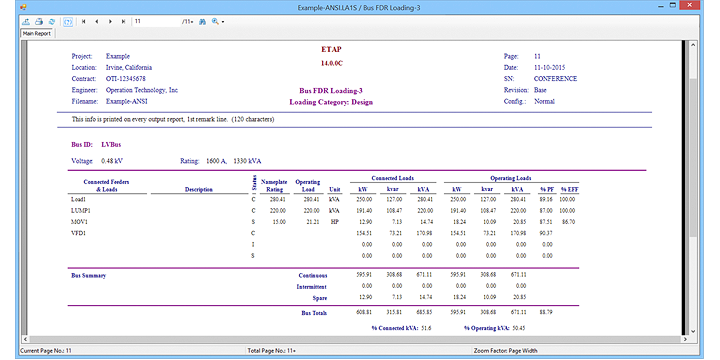Go to last page of report

tap(124, 22)
